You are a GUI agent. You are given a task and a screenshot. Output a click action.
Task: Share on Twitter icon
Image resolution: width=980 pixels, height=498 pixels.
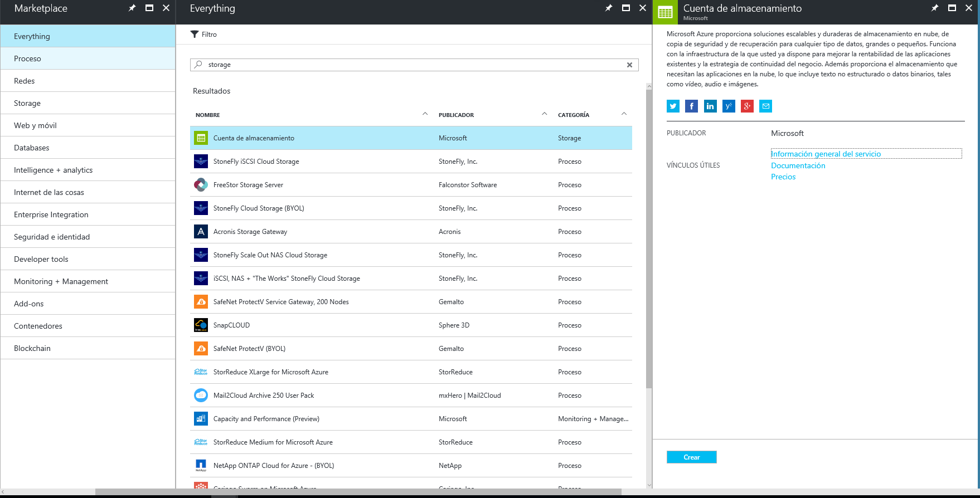(x=673, y=106)
